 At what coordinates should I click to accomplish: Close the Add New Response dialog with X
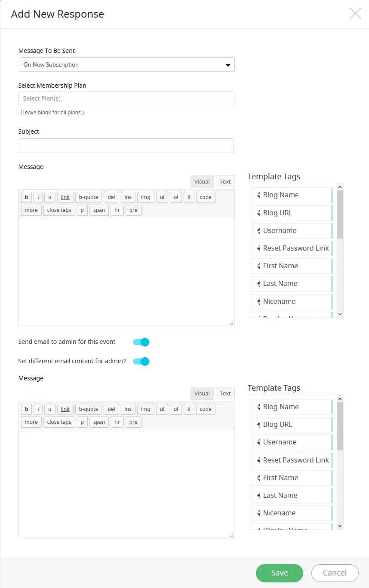(355, 14)
